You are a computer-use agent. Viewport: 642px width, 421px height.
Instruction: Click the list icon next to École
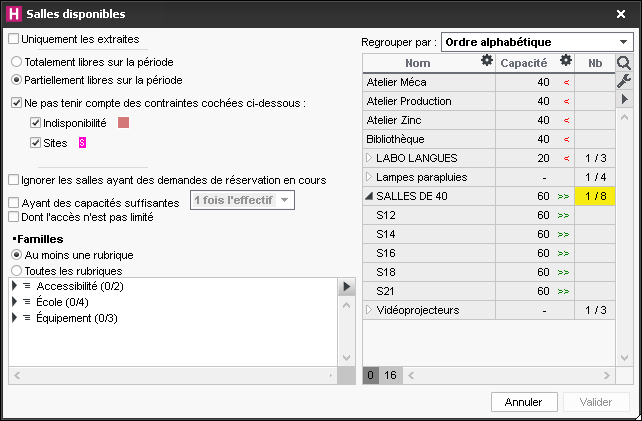pyautogui.click(x=27, y=302)
